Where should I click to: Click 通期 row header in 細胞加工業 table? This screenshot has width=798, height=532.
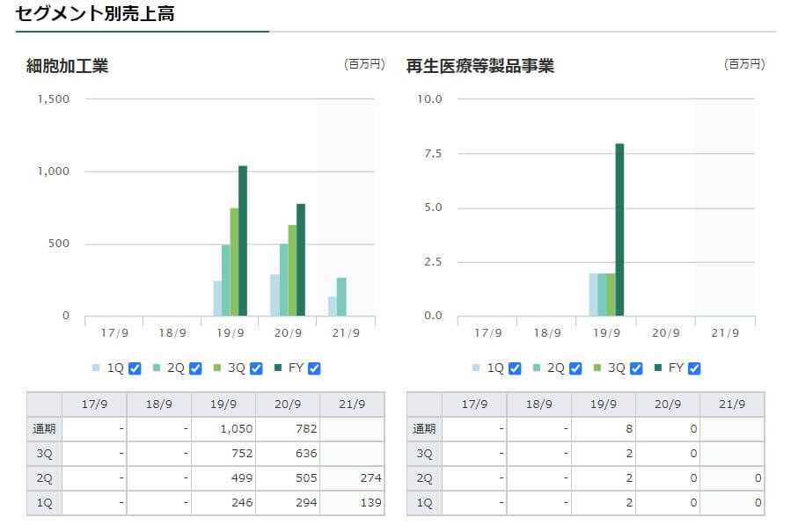point(44,429)
